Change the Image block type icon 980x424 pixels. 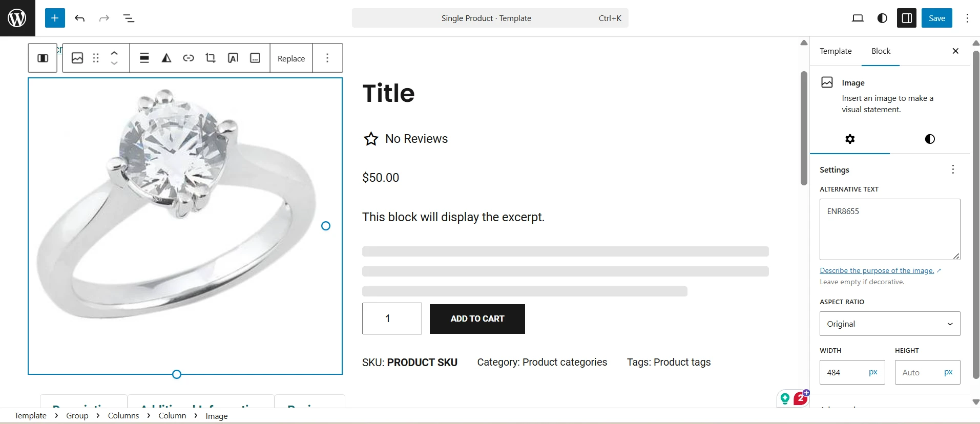click(x=77, y=58)
